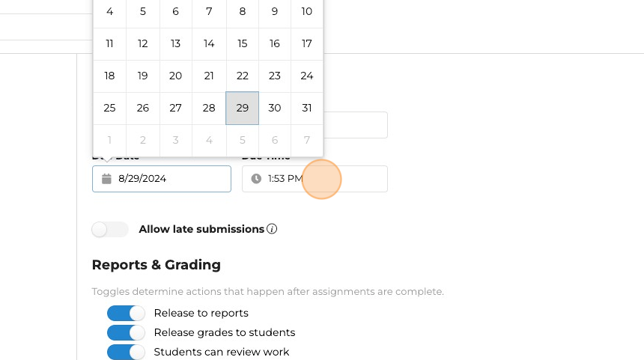Screen dimensions: 644x360
Task: Click the clock icon in due time field
Action: [256, 179]
